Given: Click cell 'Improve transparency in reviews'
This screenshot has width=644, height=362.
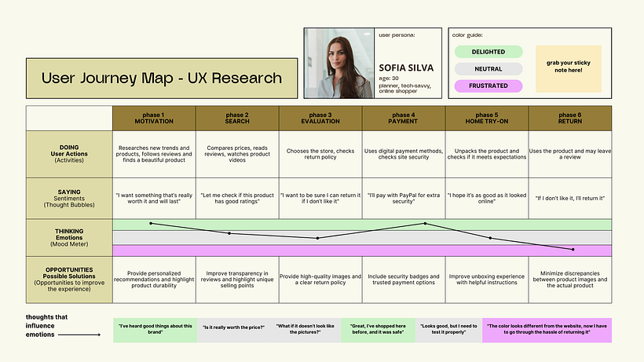Looking at the screenshot, I should tap(237, 280).
